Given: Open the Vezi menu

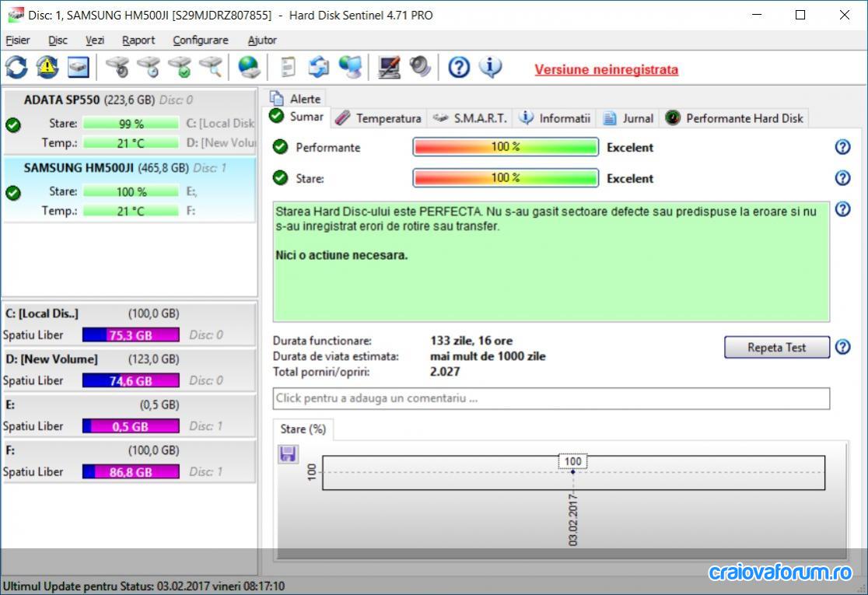Looking at the screenshot, I should coord(95,40).
